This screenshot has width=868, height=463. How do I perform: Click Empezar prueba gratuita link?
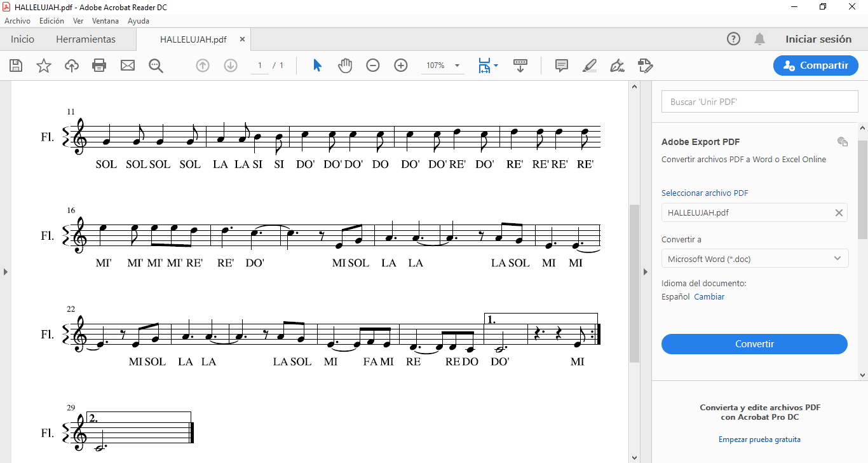click(x=759, y=439)
